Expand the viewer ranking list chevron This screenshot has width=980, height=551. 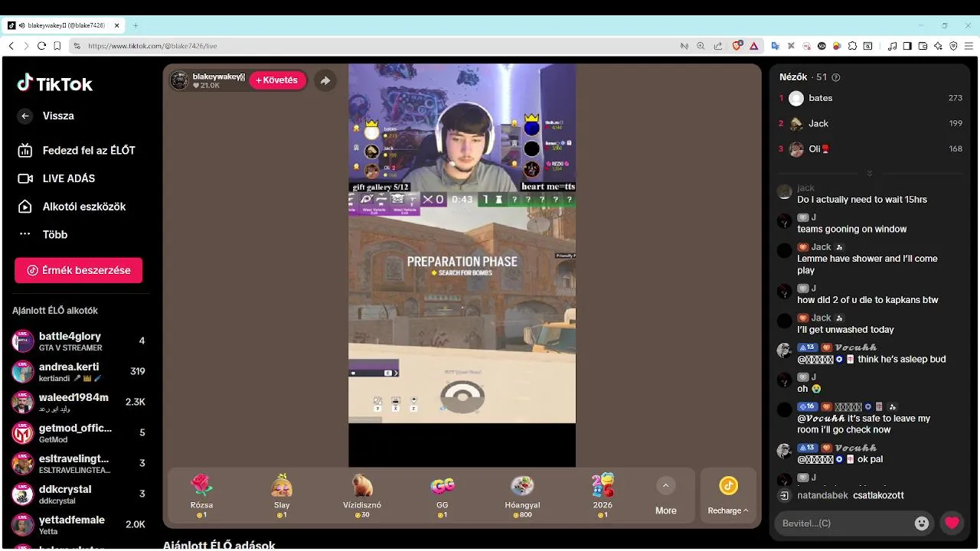point(869,174)
